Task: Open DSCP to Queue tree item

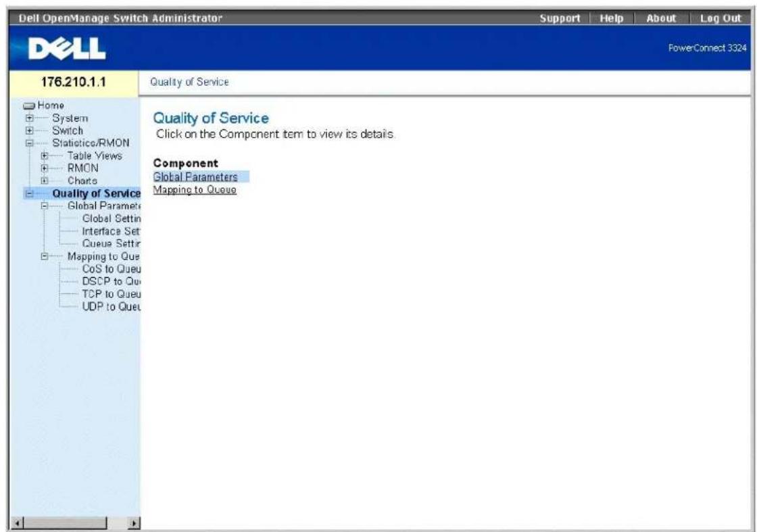Action: [111, 281]
